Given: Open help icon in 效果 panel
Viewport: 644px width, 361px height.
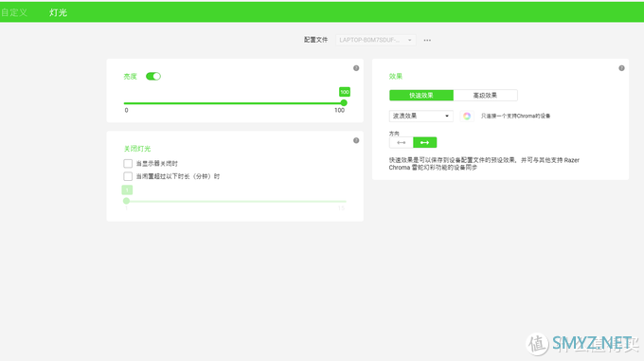Looking at the screenshot, I should click(x=621, y=68).
